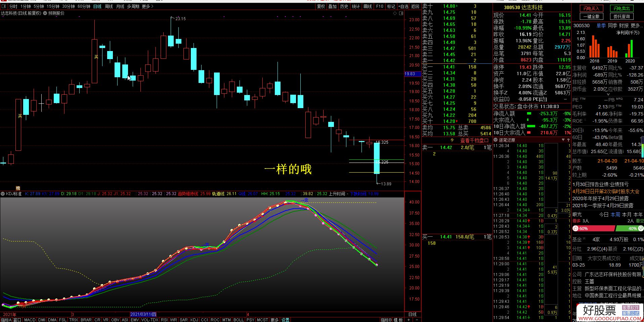Toggle the chart panel layout icon near price axis
644x322 pixels.
click(401, 13)
